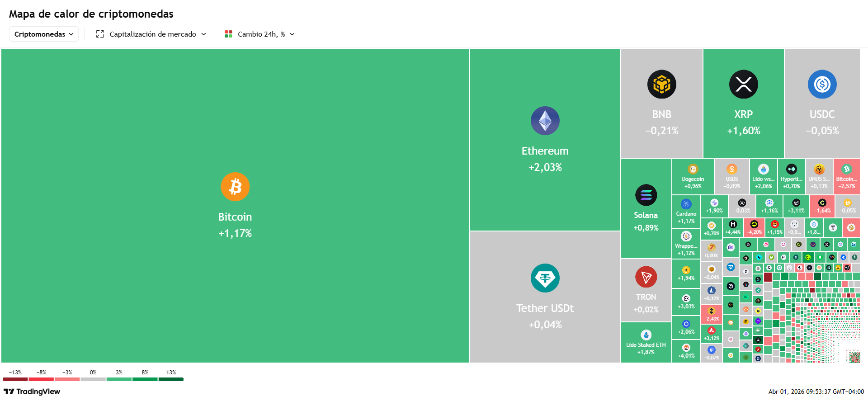868x401 pixels.
Task: Select the Dogecoin +0,96% tile
Action: (x=693, y=176)
